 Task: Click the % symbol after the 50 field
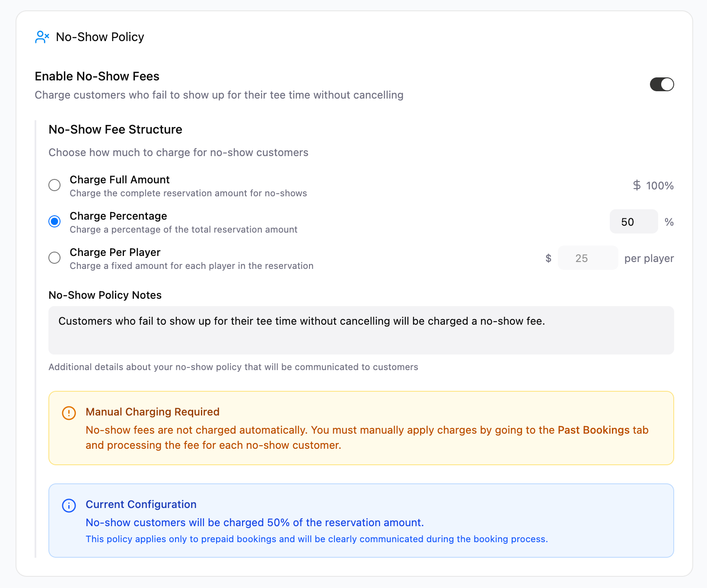pyautogui.click(x=669, y=222)
